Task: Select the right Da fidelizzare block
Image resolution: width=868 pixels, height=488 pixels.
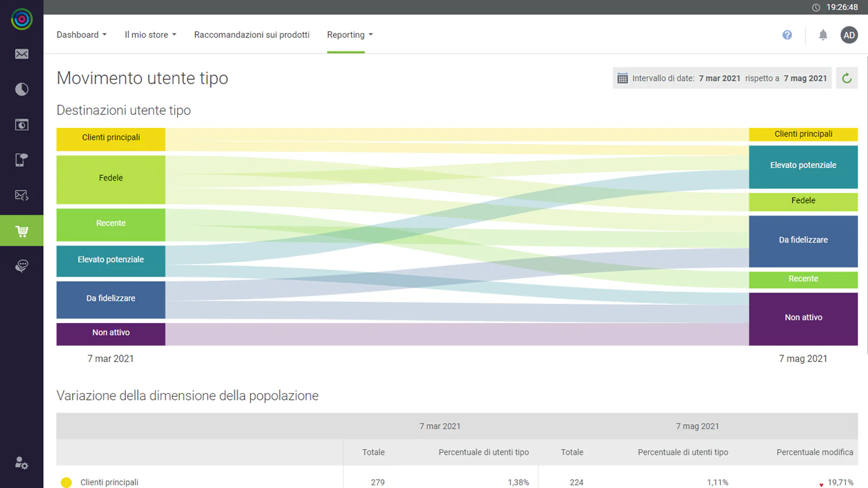Action: [803, 241]
